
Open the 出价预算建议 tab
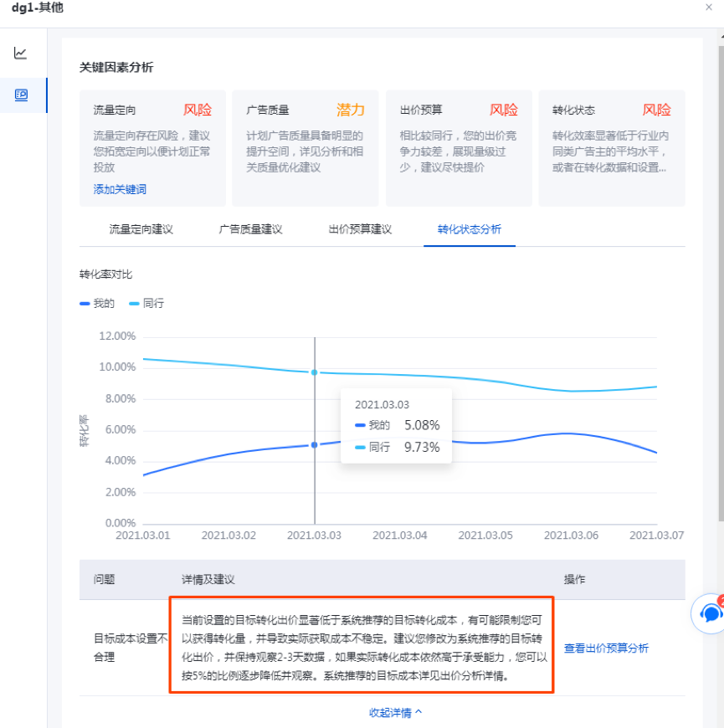point(360,229)
